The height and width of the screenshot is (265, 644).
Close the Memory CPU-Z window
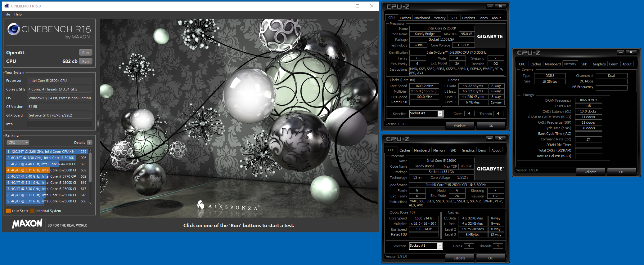[x=631, y=52]
